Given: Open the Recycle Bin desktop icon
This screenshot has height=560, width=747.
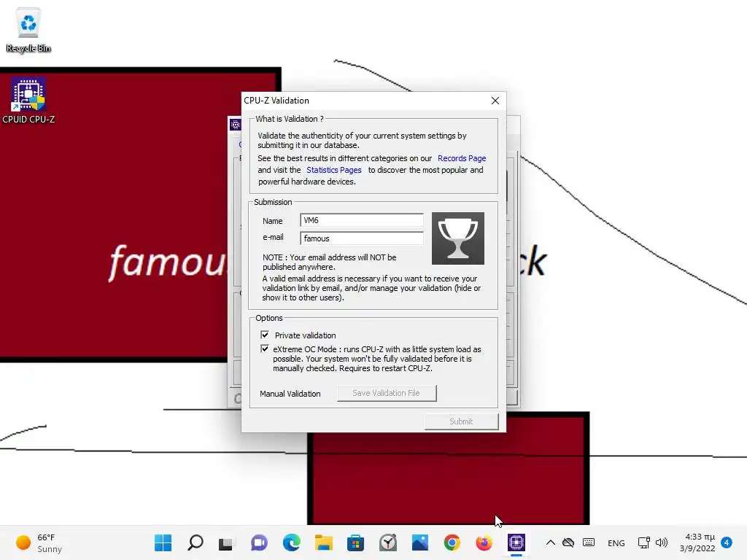Looking at the screenshot, I should tap(28, 30).
